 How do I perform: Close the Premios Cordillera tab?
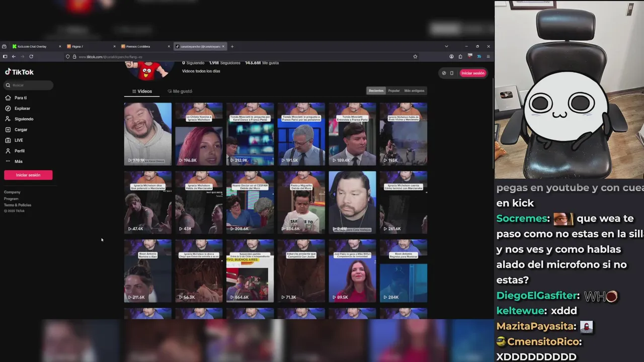[169, 46]
